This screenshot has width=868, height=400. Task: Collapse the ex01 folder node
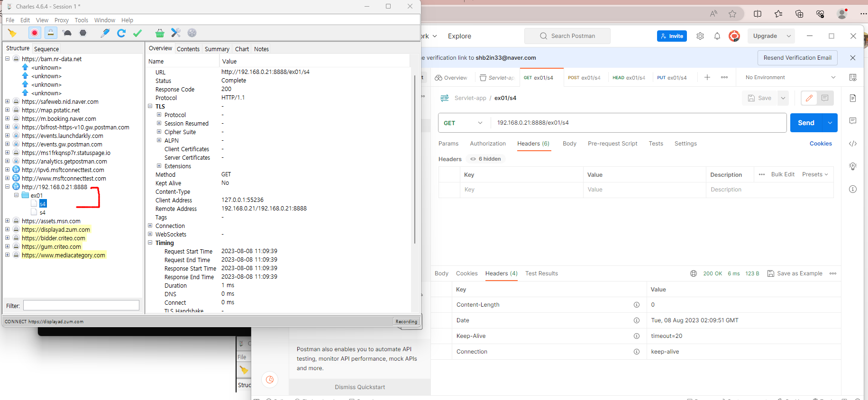pyautogui.click(x=16, y=195)
